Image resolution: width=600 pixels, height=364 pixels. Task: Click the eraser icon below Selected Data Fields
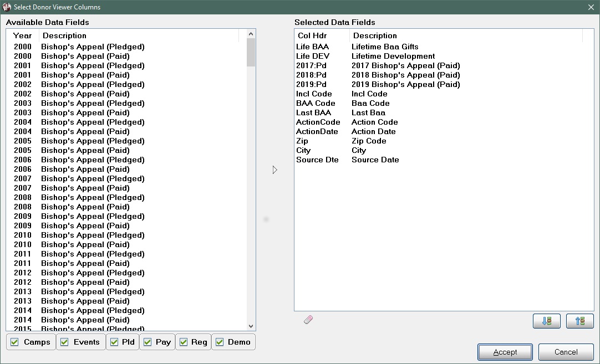pos(308,320)
